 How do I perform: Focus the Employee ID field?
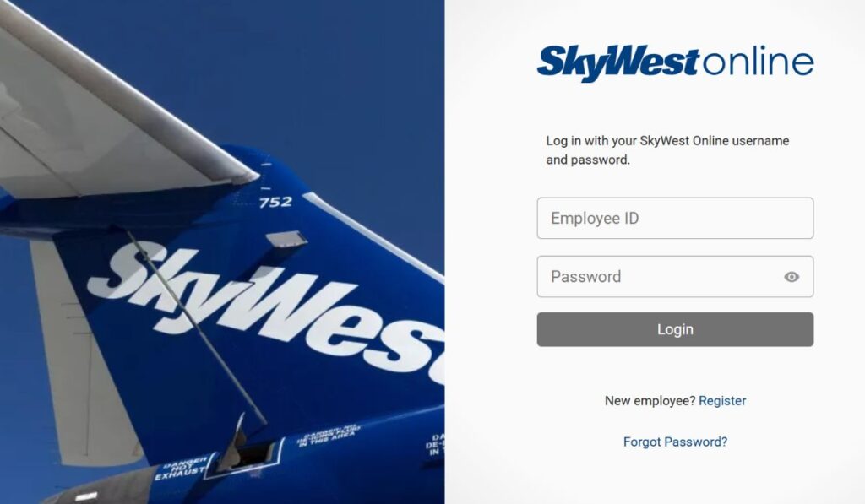coord(675,219)
